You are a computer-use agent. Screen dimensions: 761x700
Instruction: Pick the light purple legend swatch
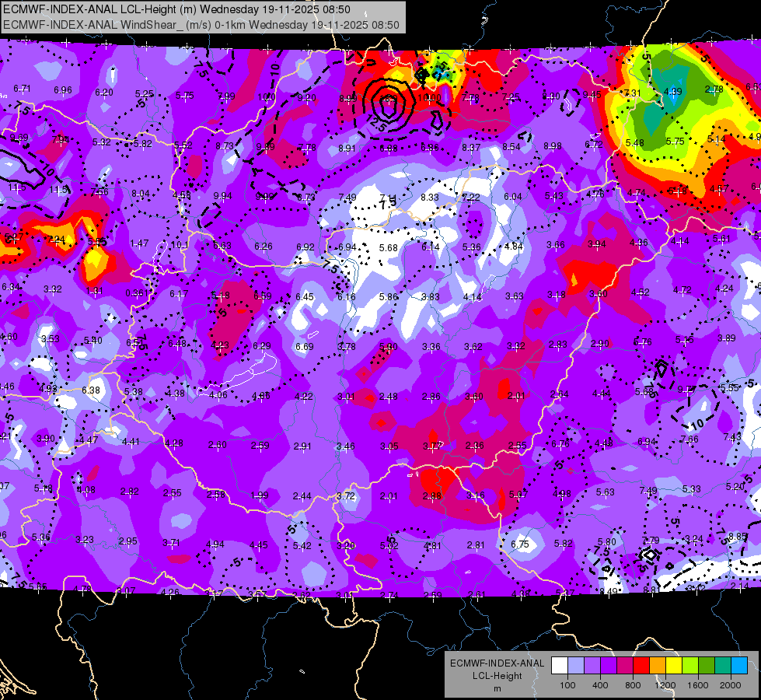pyautogui.click(x=592, y=665)
